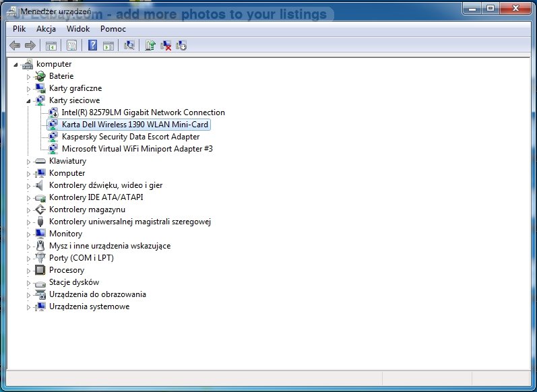This screenshot has height=392, width=537.
Task: Click the Baterie category icon
Action: pyautogui.click(x=40, y=76)
